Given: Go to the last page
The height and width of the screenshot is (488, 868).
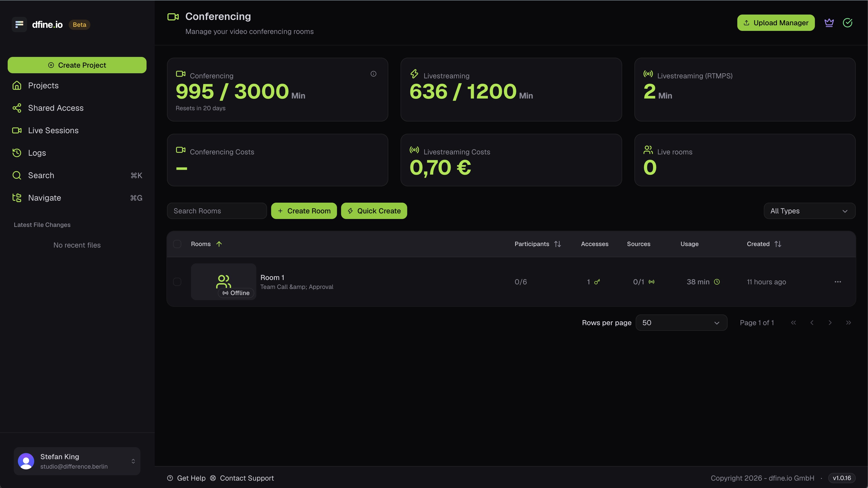Looking at the screenshot, I should click(848, 323).
